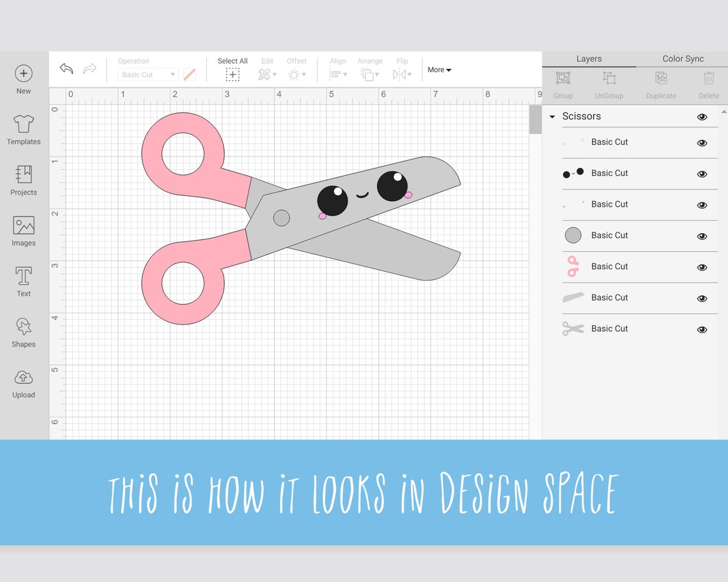The height and width of the screenshot is (582, 728).
Task: Click the Duplicate icon in Layers panel
Action: 660,80
